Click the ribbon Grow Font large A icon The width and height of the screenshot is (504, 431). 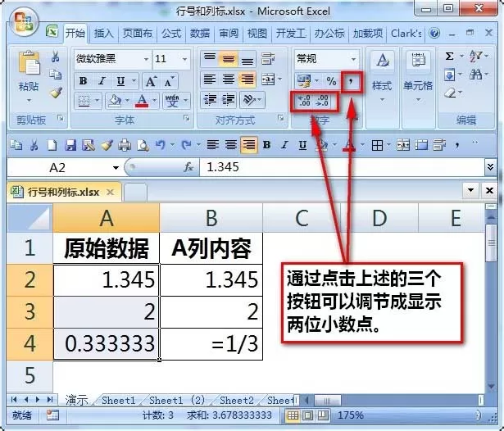pyautogui.click(x=151, y=81)
